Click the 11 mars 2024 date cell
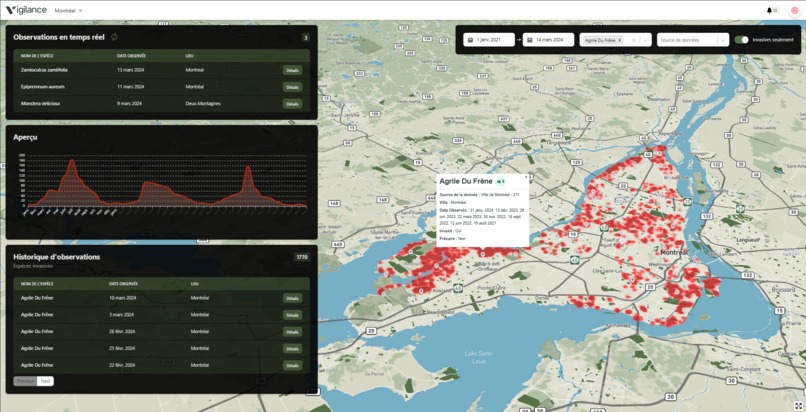Image resolution: width=806 pixels, height=412 pixels. (131, 87)
